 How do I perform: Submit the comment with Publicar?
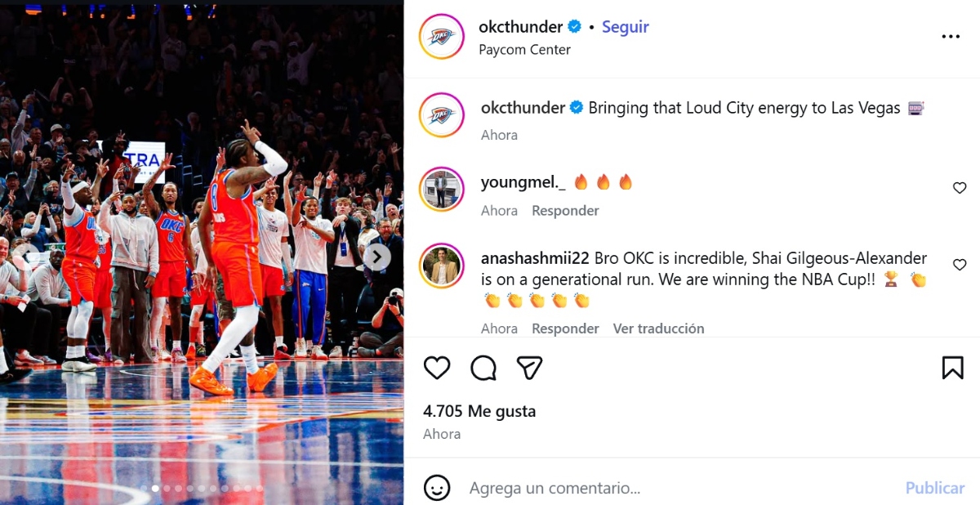coord(935,488)
